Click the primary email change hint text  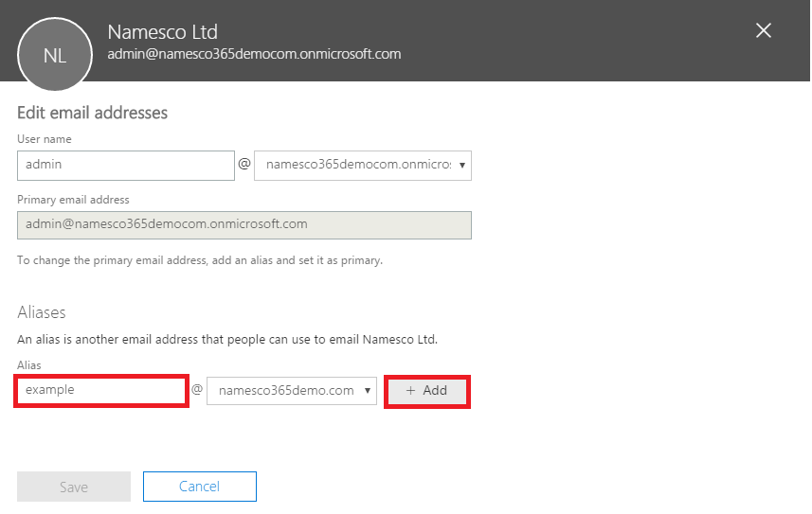200,260
